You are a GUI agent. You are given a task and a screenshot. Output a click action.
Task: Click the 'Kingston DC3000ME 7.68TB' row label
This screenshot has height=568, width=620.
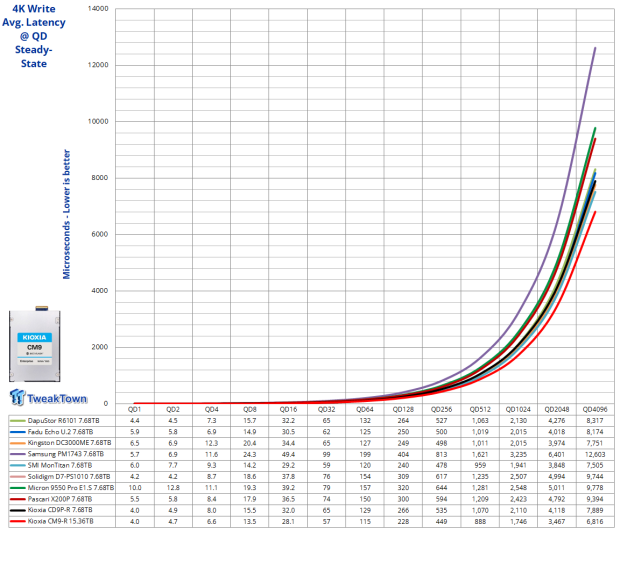tap(69, 443)
